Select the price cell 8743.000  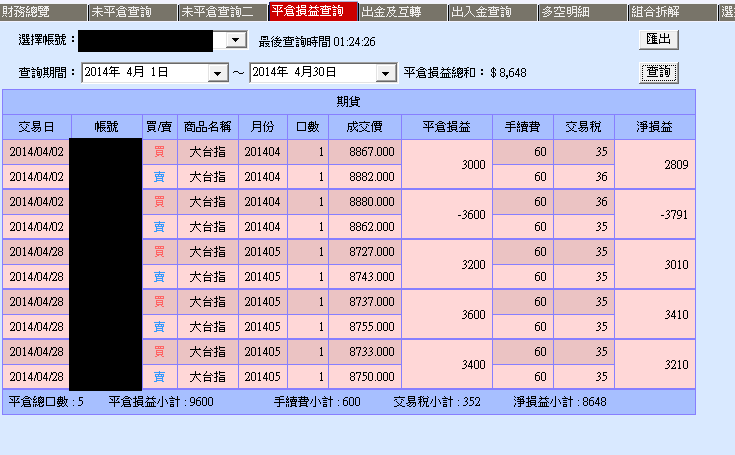click(365, 277)
